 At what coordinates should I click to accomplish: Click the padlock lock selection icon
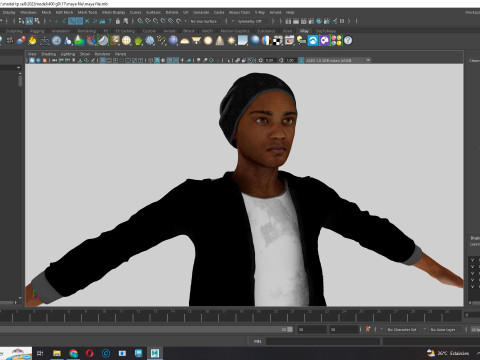coord(118,21)
